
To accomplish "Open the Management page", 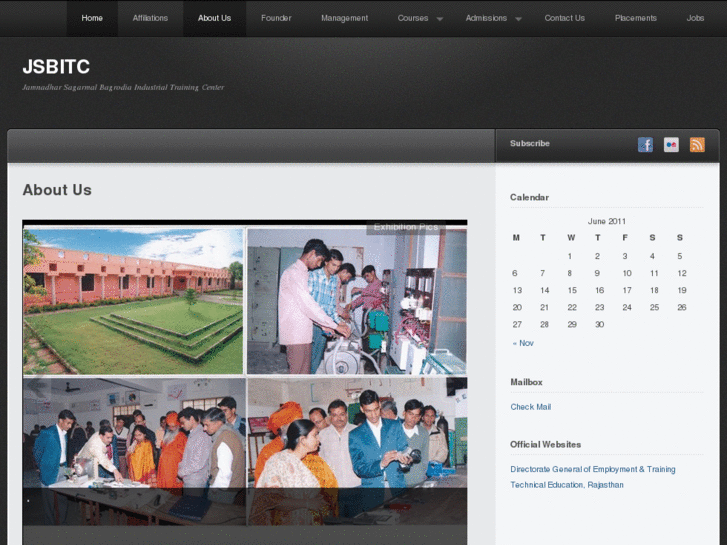I will [x=344, y=18].
